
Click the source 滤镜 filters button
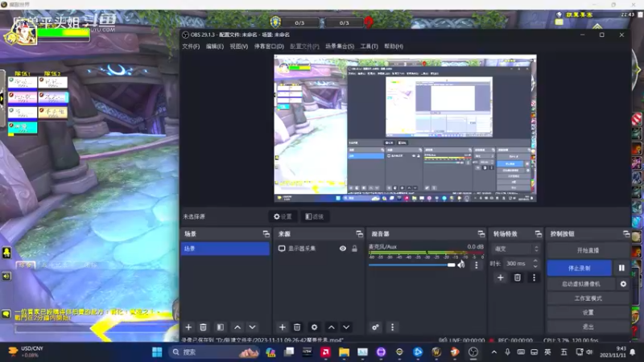314,216
